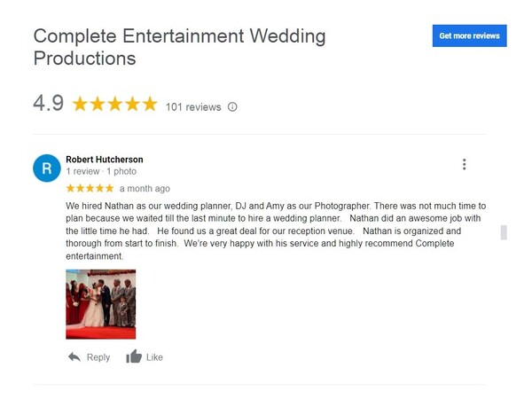
Task: Click the Complete Entertainment Wedding Productions heading
Action: [179, 47]
